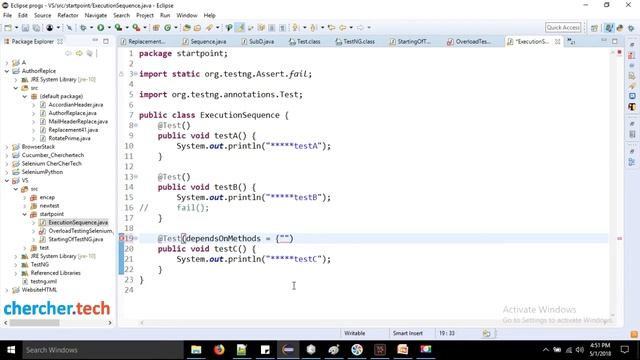
Task: Open the Source menu
Action: click(42, 15)
